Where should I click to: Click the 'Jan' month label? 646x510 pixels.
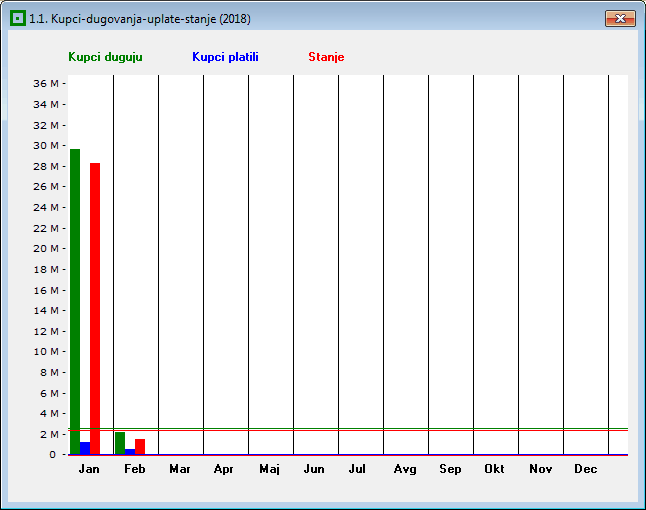(89, 469)
